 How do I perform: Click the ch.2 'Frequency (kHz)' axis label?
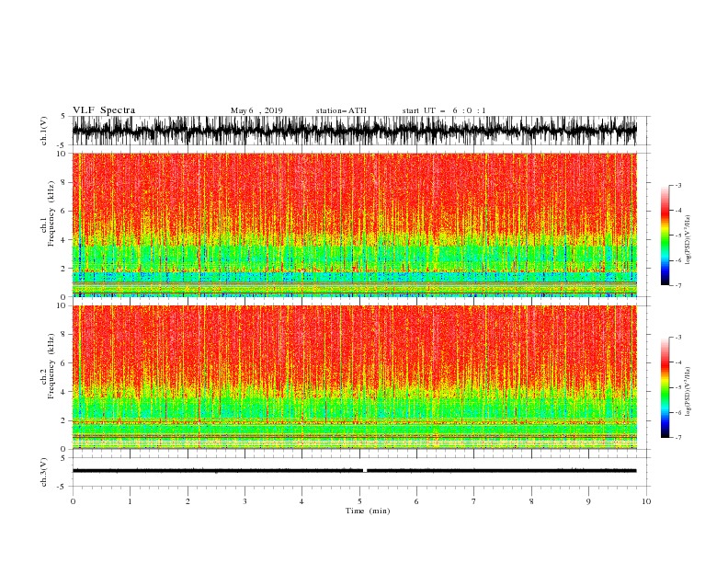pos(51,366)
